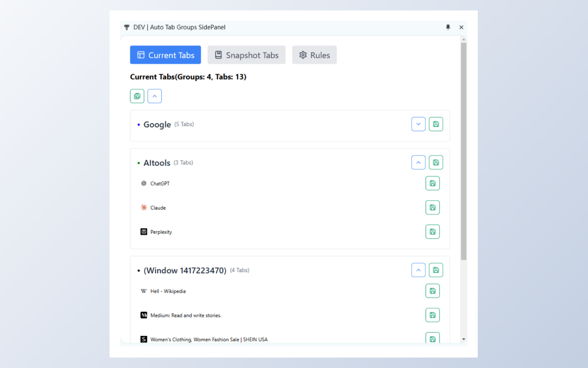Collapse the Window 1417223470 group
This screenshot has height=368, width=588.
418,270
